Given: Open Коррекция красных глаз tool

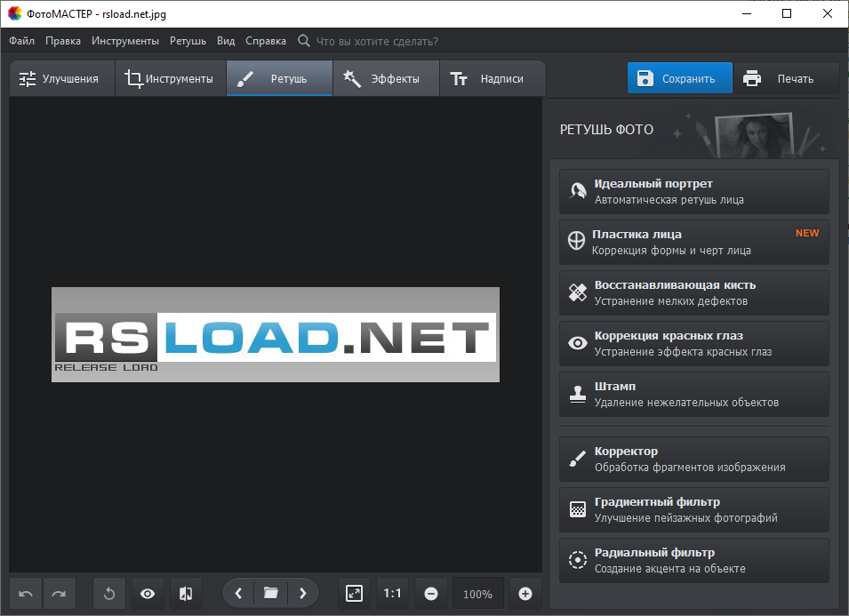Looking at the screenshot, I should [x=693, y=343].
